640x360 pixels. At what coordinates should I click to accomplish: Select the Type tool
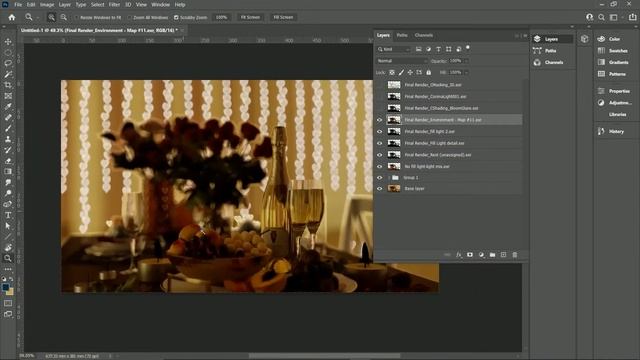tap(8, 215)
